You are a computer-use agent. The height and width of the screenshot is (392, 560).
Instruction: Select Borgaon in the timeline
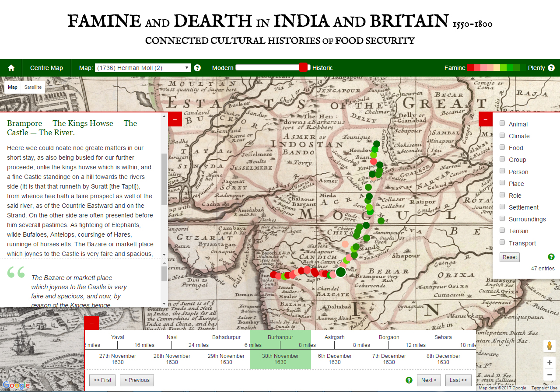(x=389, y=337)
